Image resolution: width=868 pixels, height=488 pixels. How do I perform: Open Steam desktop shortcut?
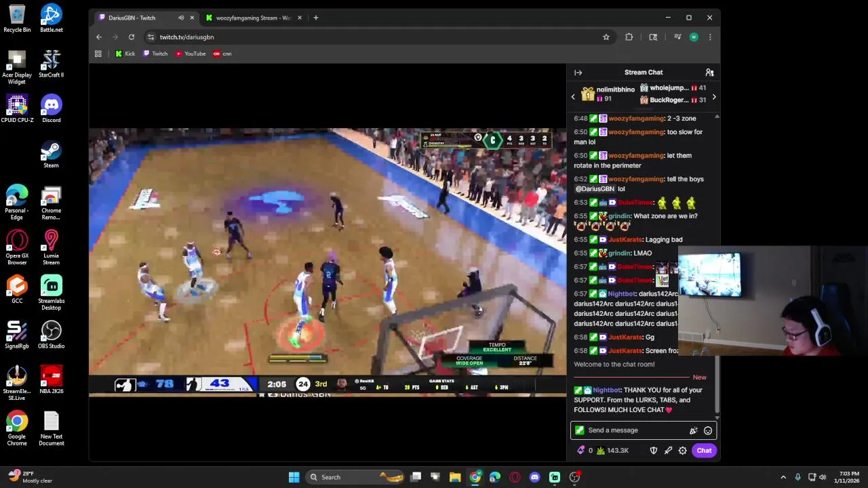pos(52,155)
